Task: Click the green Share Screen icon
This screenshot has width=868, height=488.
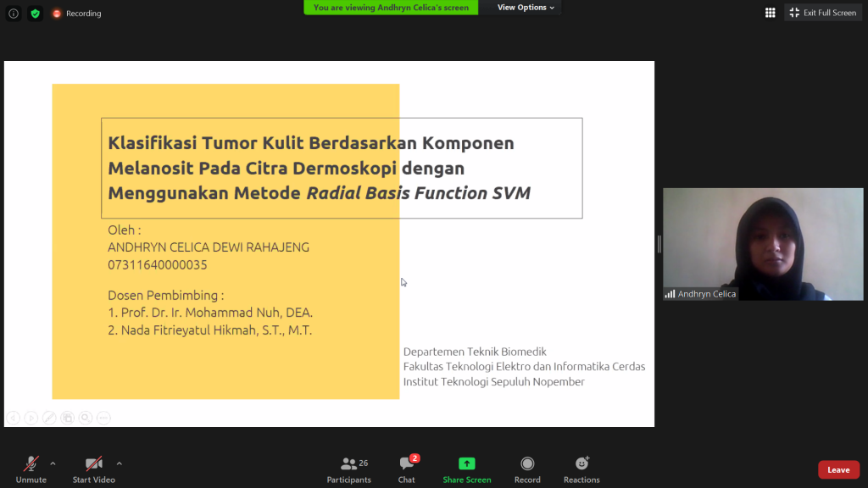Action: pos(466,469)
